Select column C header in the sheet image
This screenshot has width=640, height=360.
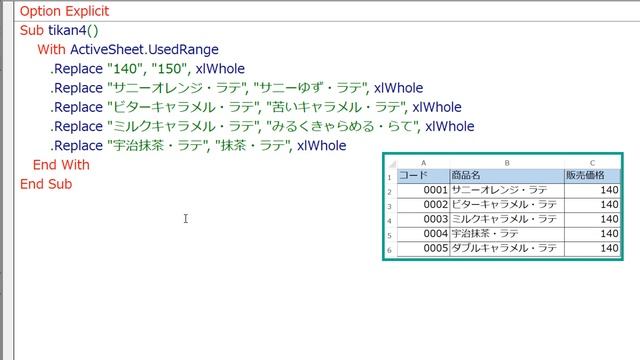[592, 163]
